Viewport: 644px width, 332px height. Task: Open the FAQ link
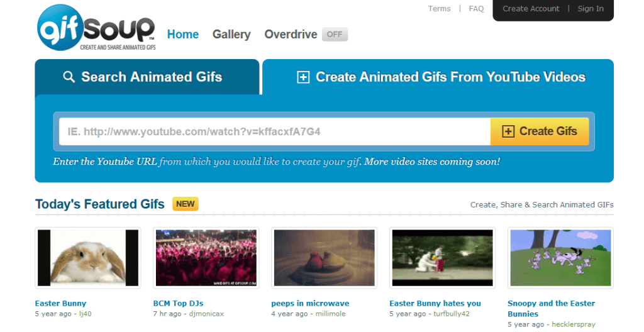pyautogui.click(x=476, y=9)
